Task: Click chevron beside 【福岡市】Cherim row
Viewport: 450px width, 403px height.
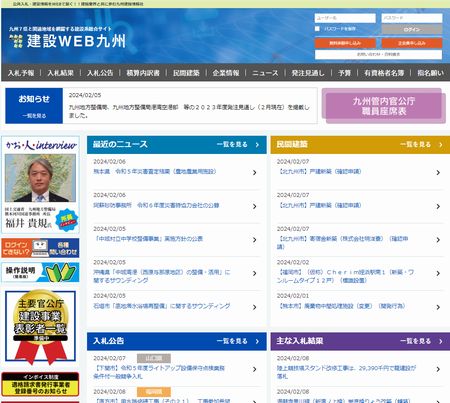Action: point(438,273)
